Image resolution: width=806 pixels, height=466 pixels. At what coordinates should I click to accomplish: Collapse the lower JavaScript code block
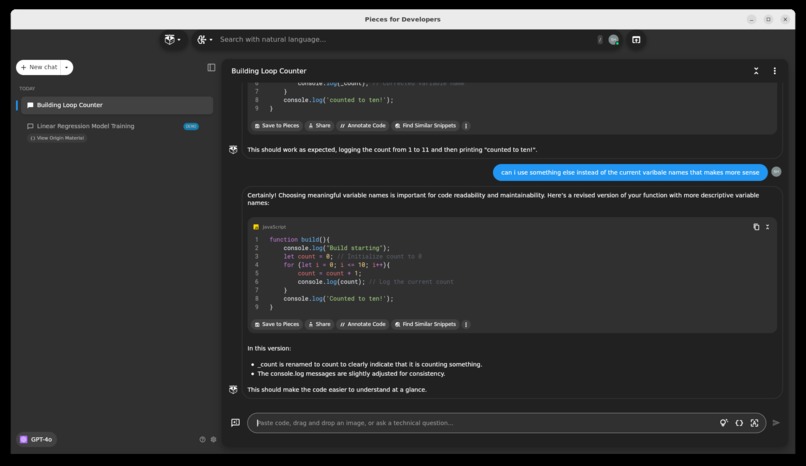[x=767, y=227]
